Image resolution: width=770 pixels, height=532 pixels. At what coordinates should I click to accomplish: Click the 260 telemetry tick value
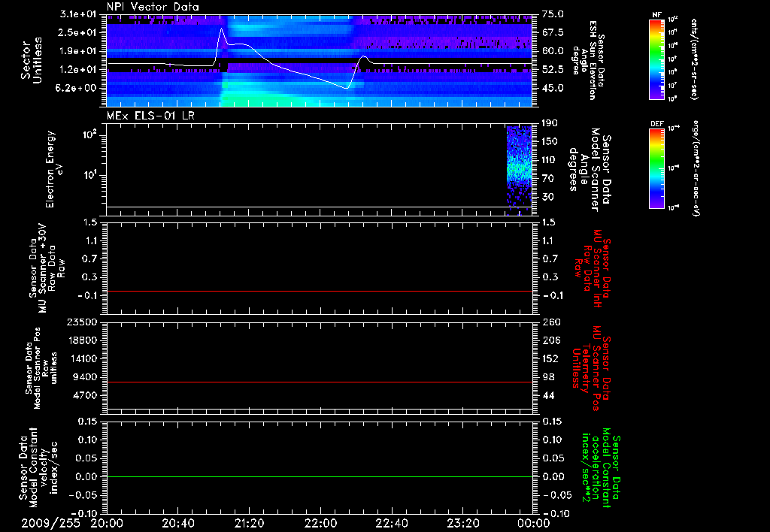tap(551, 322)
